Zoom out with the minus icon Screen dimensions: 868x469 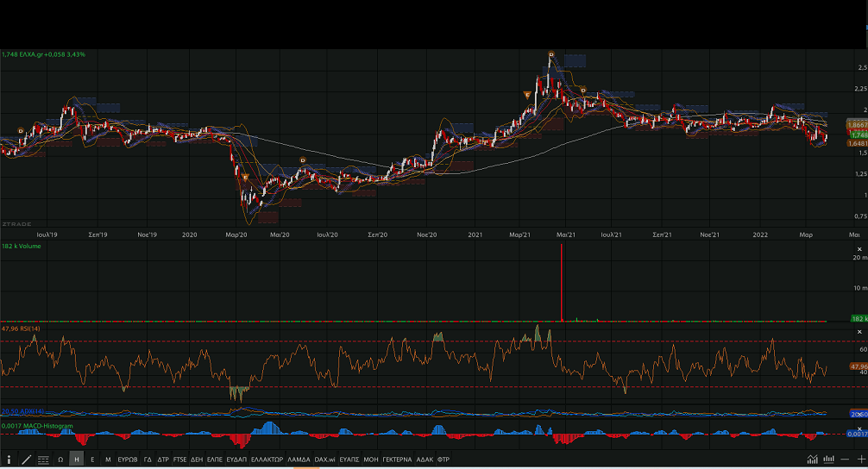click(x=846, y=460)
